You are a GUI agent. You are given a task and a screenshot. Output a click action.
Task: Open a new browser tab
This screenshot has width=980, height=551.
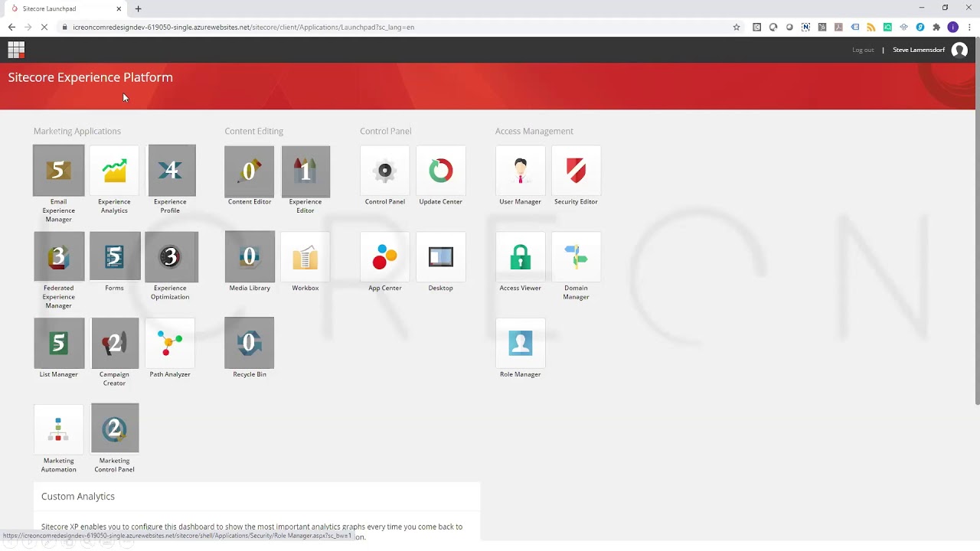(x=138, y=8)
